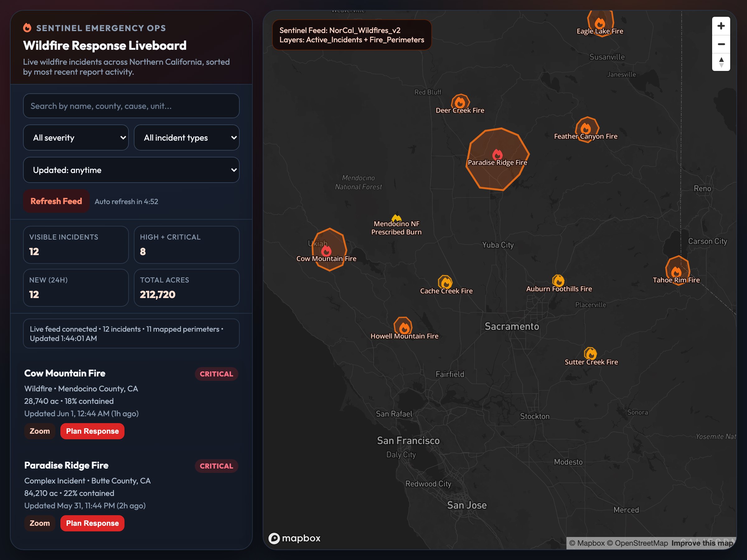This screenshot has height=560, width=747.
Task: Click the Cow Mountain Fire list title
Action: (x=65, y=373)
